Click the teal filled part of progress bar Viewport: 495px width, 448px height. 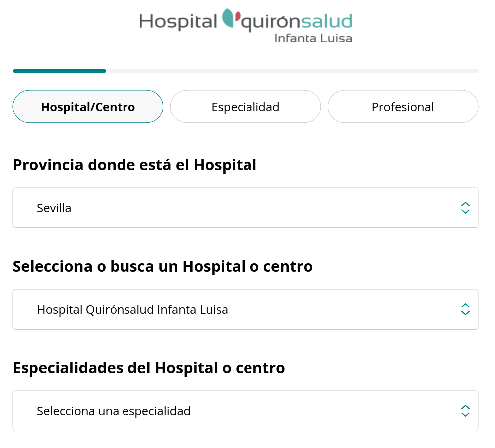coord(59,71)
